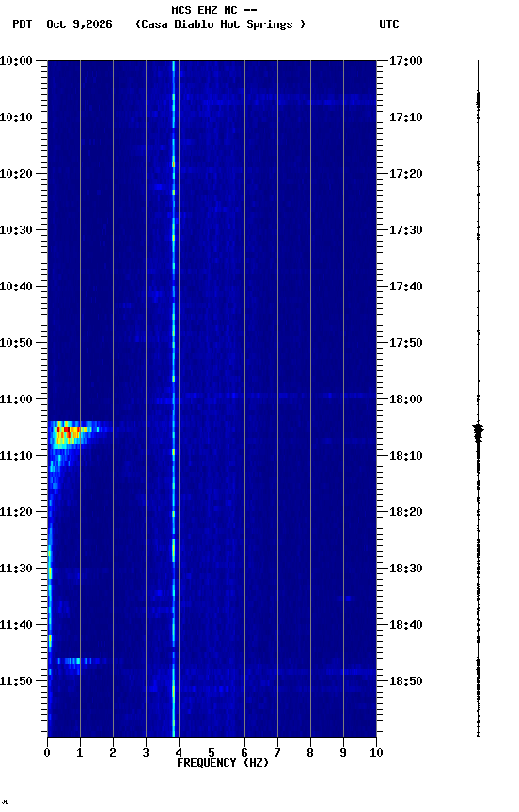Click the "17:10" UTC time label

pos(405,117)
